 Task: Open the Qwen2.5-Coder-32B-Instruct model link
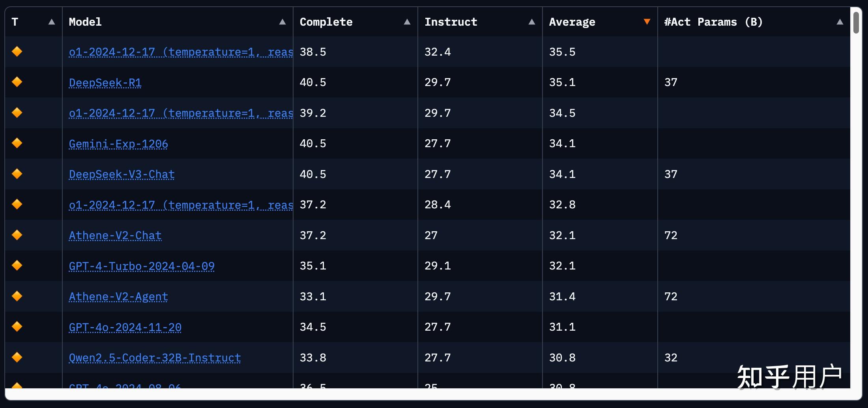155,358
